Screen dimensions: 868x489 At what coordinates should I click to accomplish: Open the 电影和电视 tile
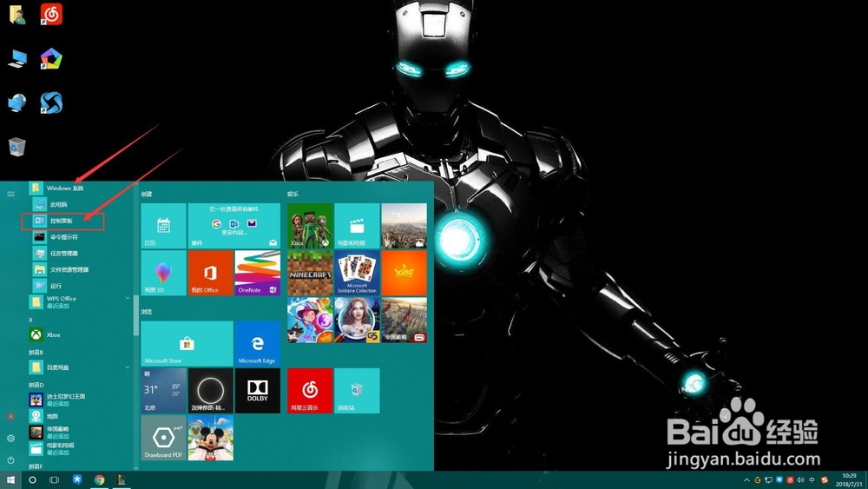357,226
